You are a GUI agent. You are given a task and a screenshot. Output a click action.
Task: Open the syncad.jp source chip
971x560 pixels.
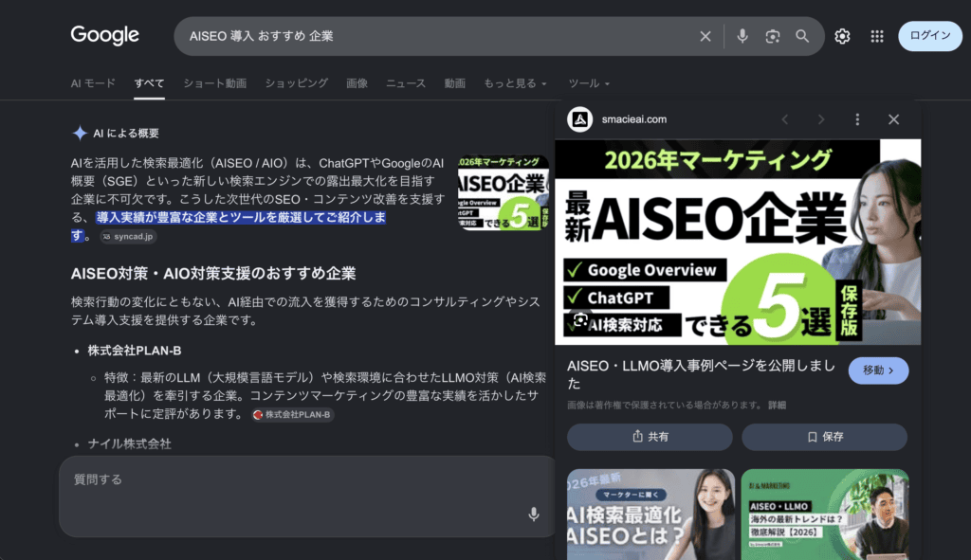[x=128, y=236]
